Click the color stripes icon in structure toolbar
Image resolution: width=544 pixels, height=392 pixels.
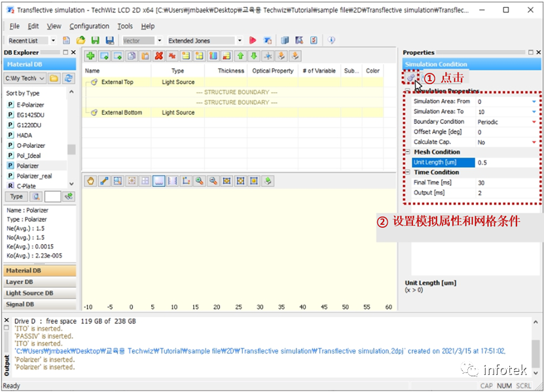(213, 56)
